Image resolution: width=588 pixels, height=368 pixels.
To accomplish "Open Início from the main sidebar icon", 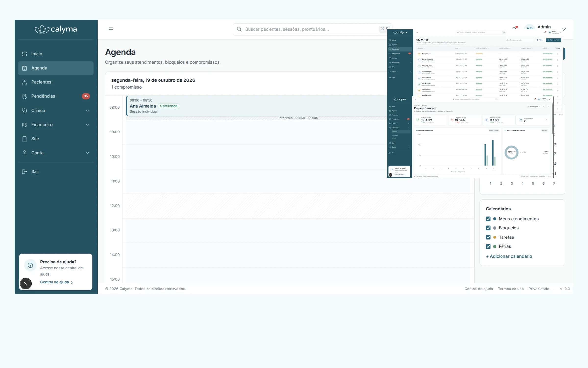I will point(24,54).
